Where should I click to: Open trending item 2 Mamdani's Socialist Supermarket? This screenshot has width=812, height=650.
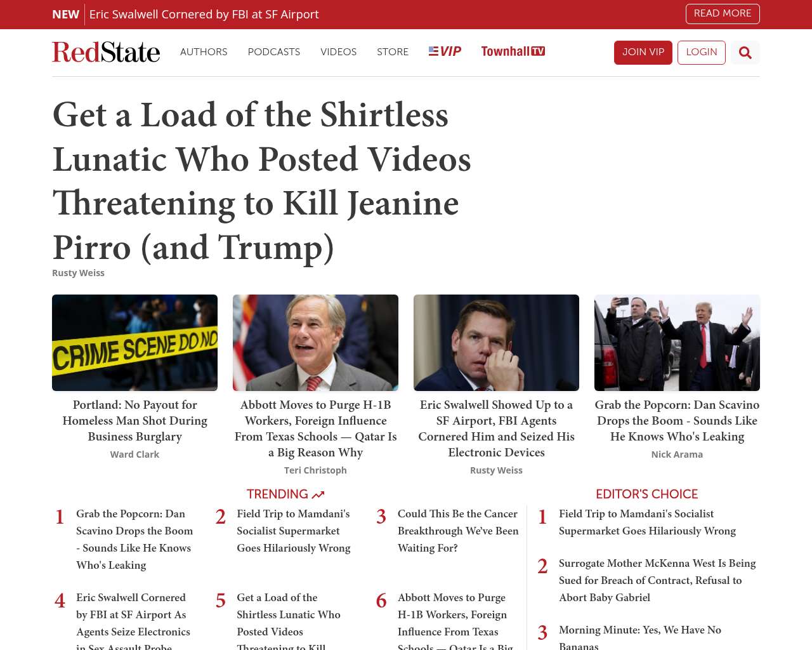click(x=294, y=531)
